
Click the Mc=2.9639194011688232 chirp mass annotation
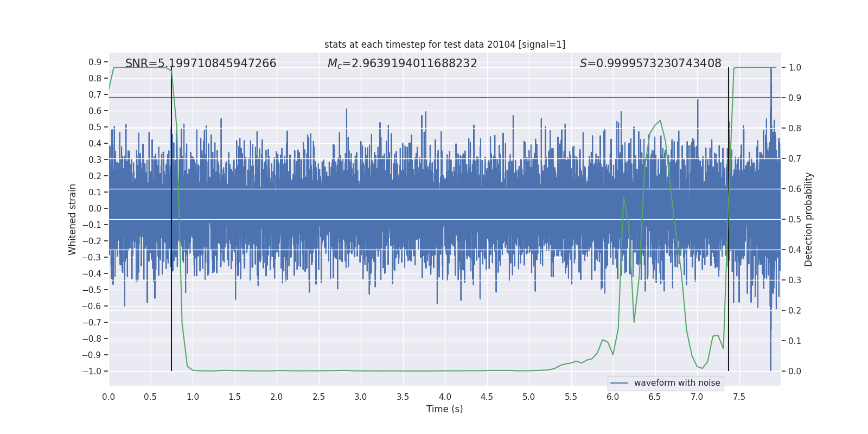coord(403,63)
